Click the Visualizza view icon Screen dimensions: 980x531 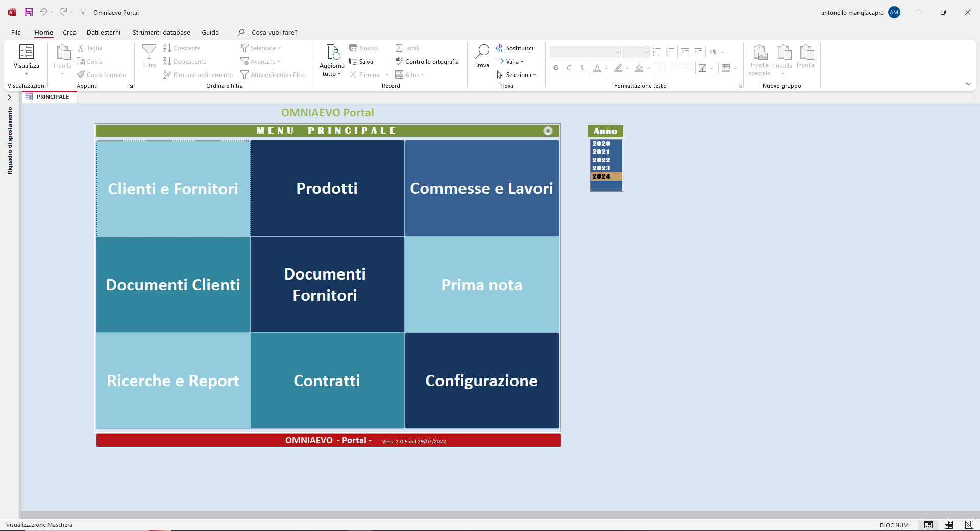(27, 52)
